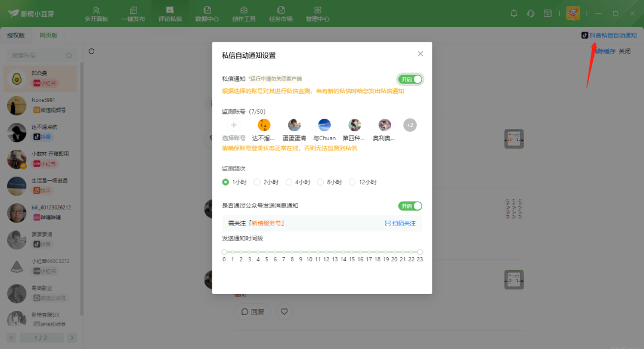The image size is (644, 349).
Task: Select 小红薯660C3272 account
Action: click(x=41, y=267)
